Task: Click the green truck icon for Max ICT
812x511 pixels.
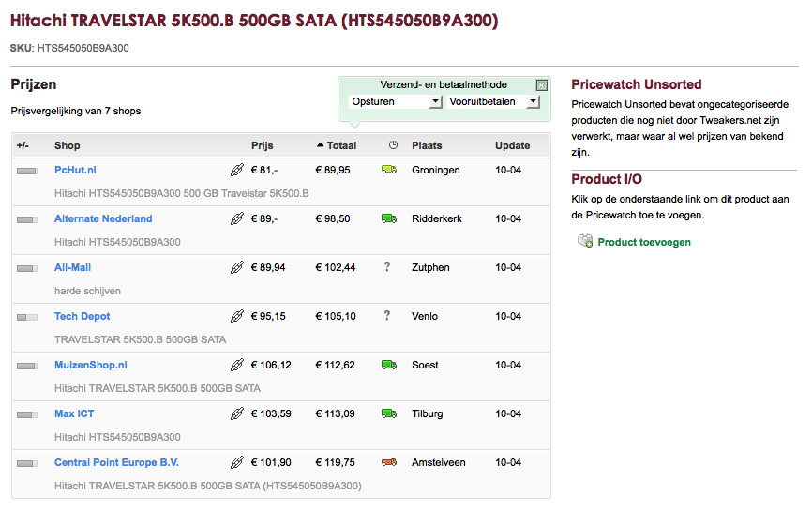Action: (x=389, y=413)
